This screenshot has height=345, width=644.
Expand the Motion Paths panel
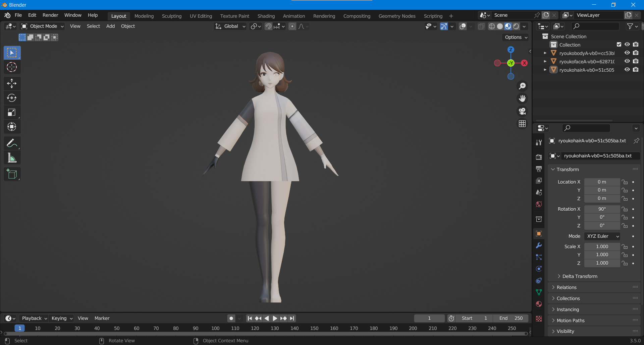570,321
